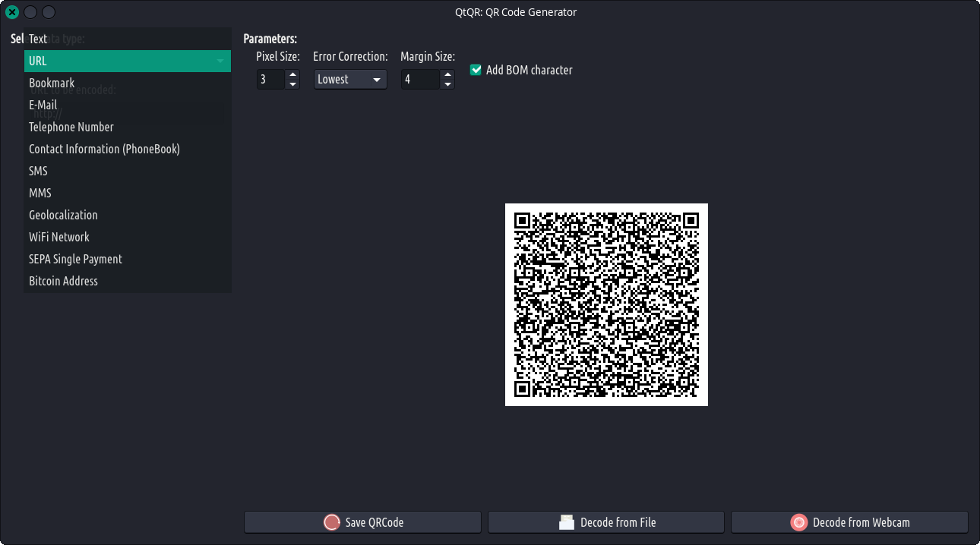Open the Error Correction dropdown

350,79
